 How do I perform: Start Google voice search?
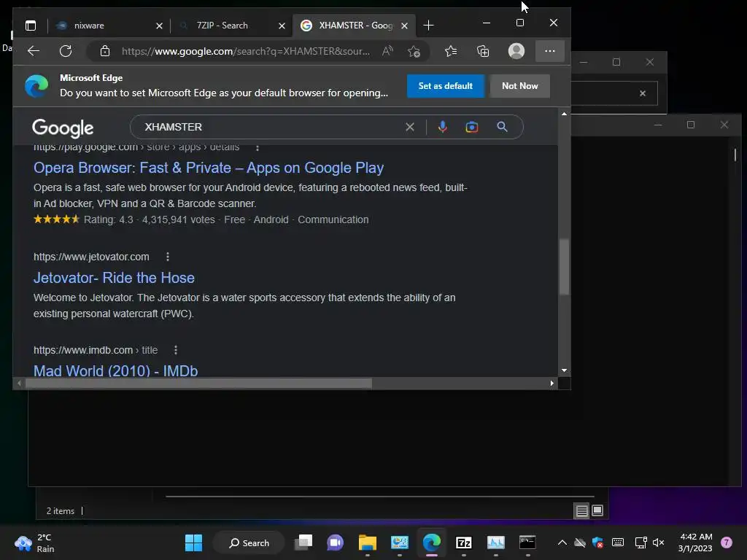tap(443, 127)
